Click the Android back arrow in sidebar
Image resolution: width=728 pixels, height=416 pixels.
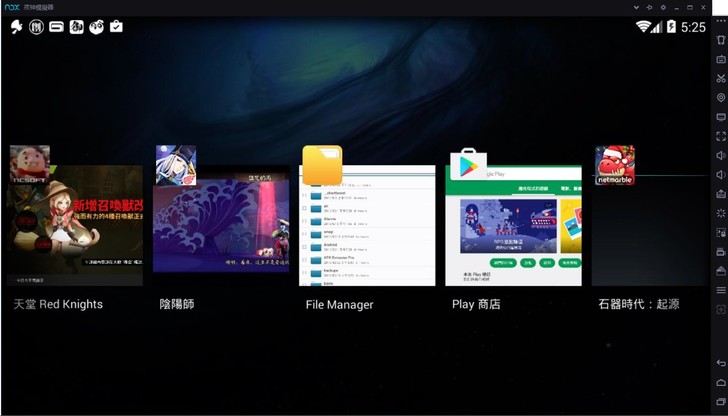(721, 363)
